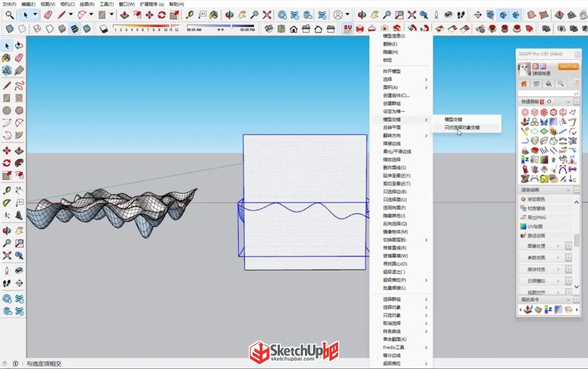Click the SUAPP panel search magnifier icon
This screenshot has height=369, width=588.
tap(561, 84)
